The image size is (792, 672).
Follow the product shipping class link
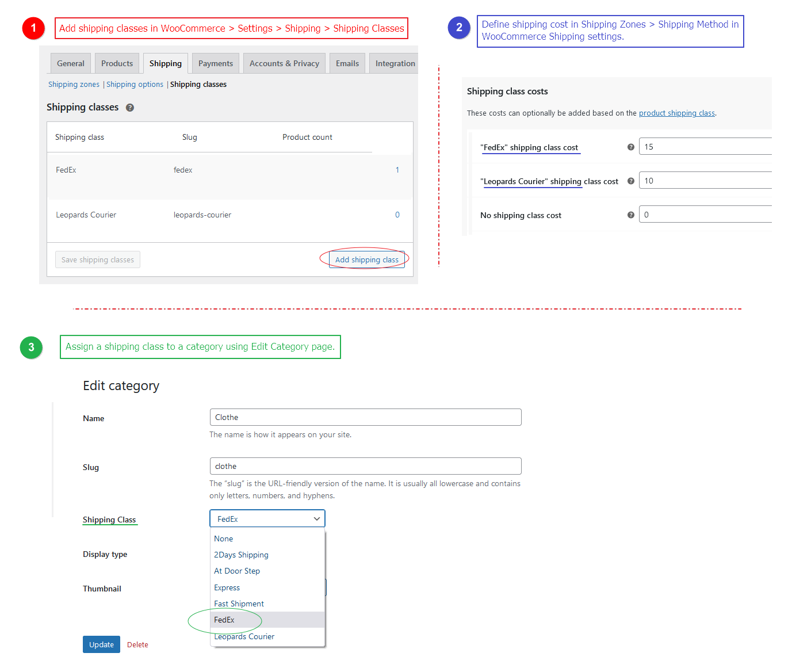677,113
